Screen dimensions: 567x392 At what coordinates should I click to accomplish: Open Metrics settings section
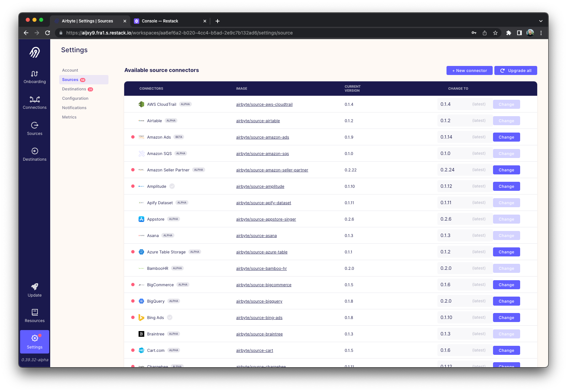point(69,117)
